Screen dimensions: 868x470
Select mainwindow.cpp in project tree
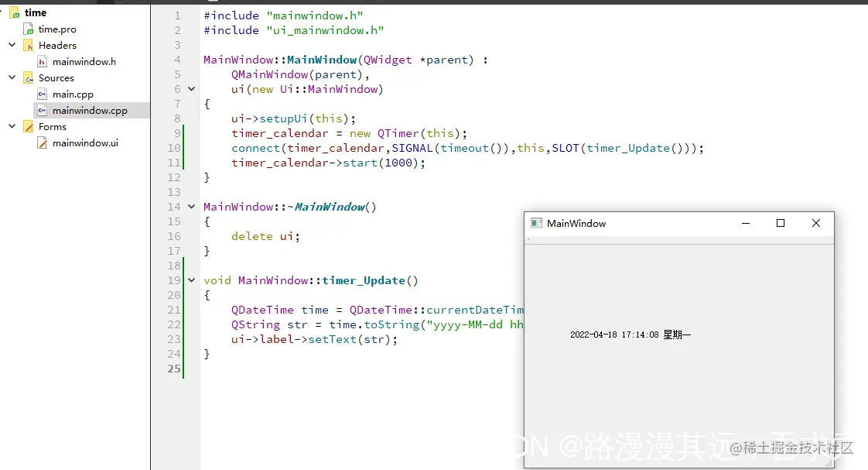90,110
